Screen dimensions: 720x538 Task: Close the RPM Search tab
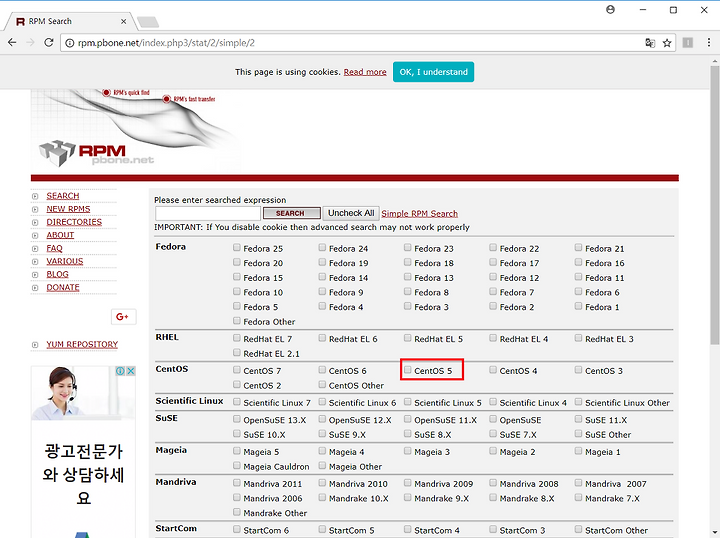click(124, 22)
